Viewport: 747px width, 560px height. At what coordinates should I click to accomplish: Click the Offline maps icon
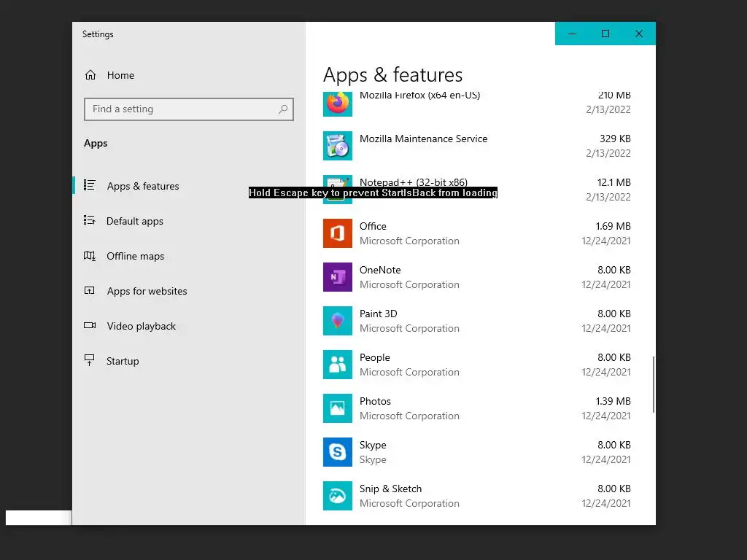[90, 256]
